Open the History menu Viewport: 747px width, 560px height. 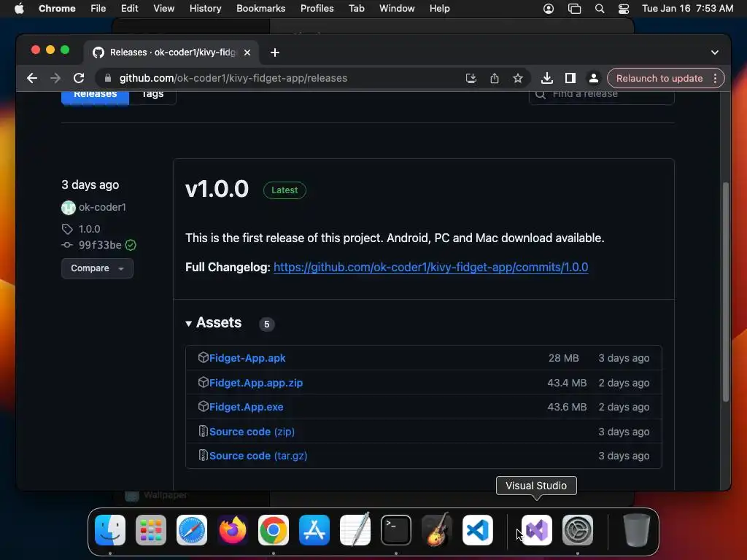coord(205,9)
